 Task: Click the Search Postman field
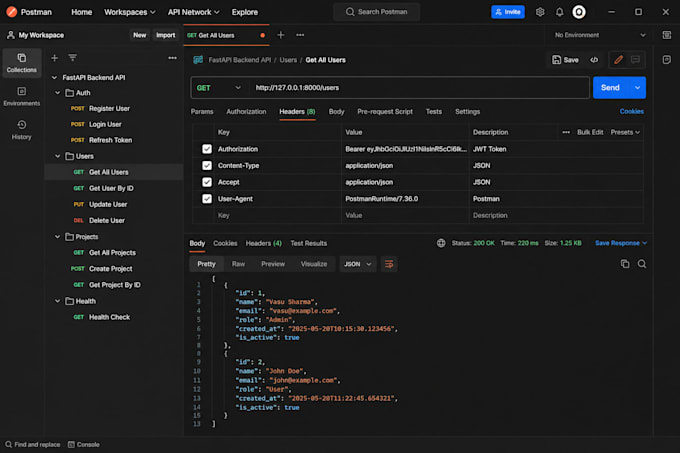(x=376, y=12)
